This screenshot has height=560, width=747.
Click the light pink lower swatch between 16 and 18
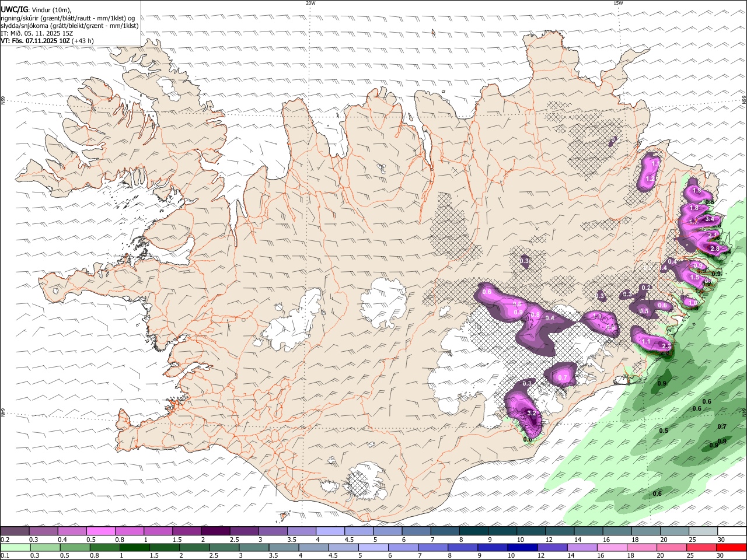tap(612, 548)
